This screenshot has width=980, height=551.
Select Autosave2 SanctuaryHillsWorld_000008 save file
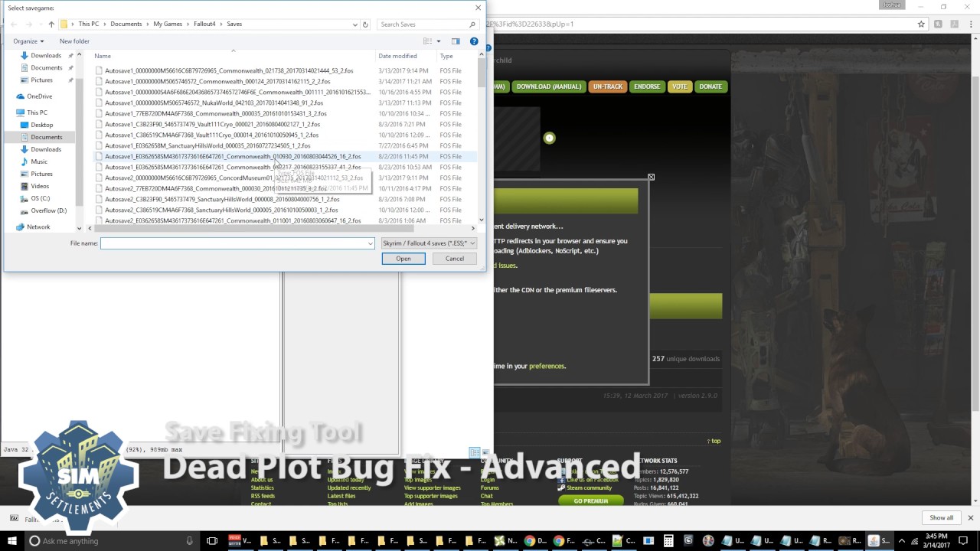click(x=222, y=199)
